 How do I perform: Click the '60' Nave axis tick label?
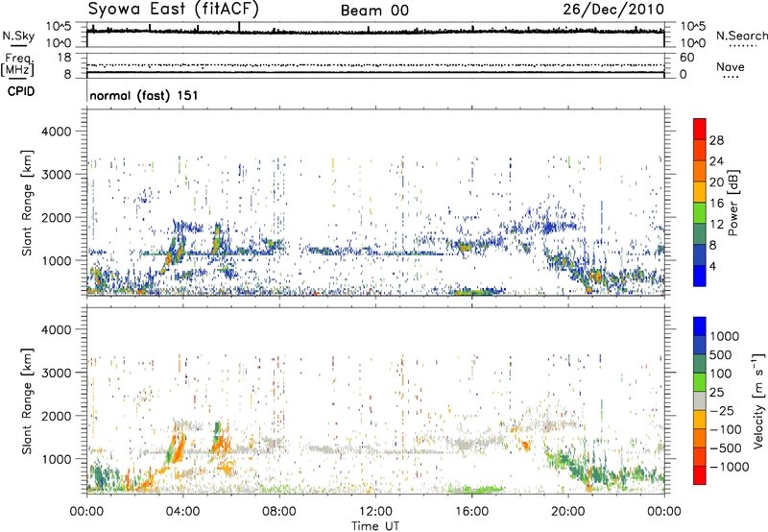click(686, 58)
